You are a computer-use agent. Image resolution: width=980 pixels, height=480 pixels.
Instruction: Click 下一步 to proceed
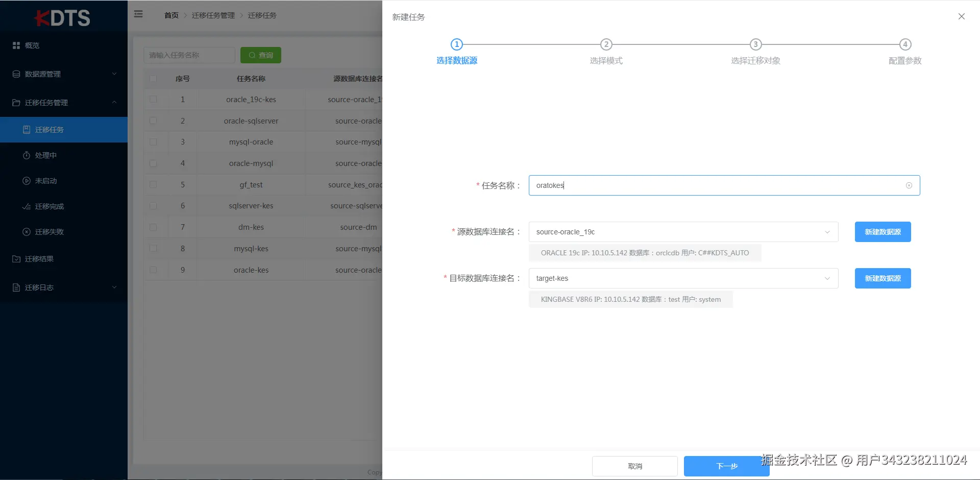coord(727,466)
